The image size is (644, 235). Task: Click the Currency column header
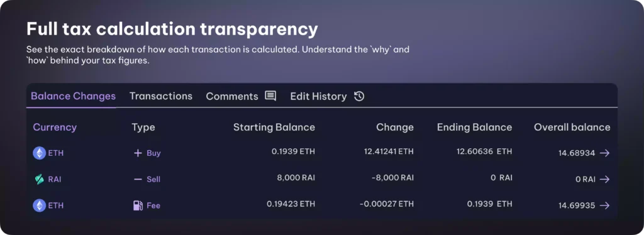pos(55,127)
